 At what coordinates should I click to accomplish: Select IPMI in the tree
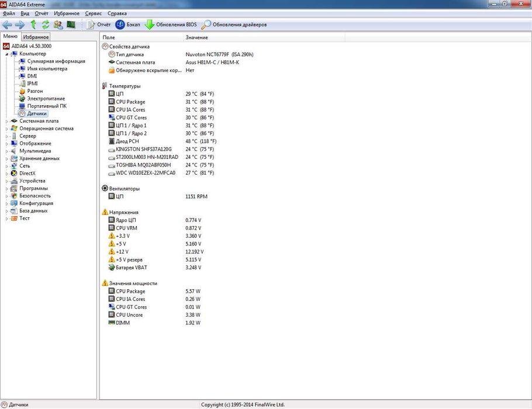[32, 84]
